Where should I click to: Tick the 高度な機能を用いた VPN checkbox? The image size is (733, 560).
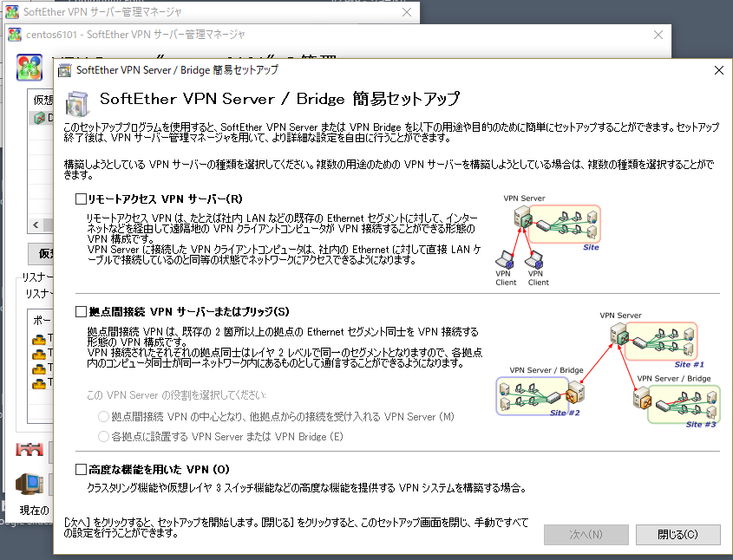82,470
